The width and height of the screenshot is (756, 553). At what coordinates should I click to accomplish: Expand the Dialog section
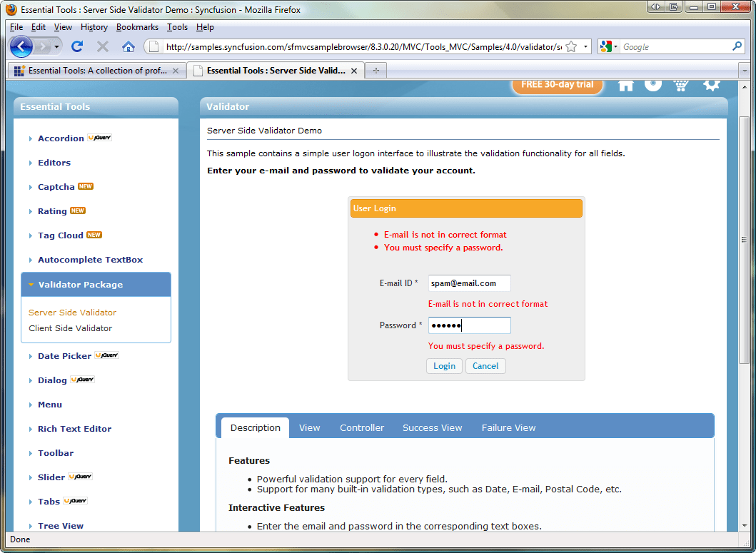point(31,380)
